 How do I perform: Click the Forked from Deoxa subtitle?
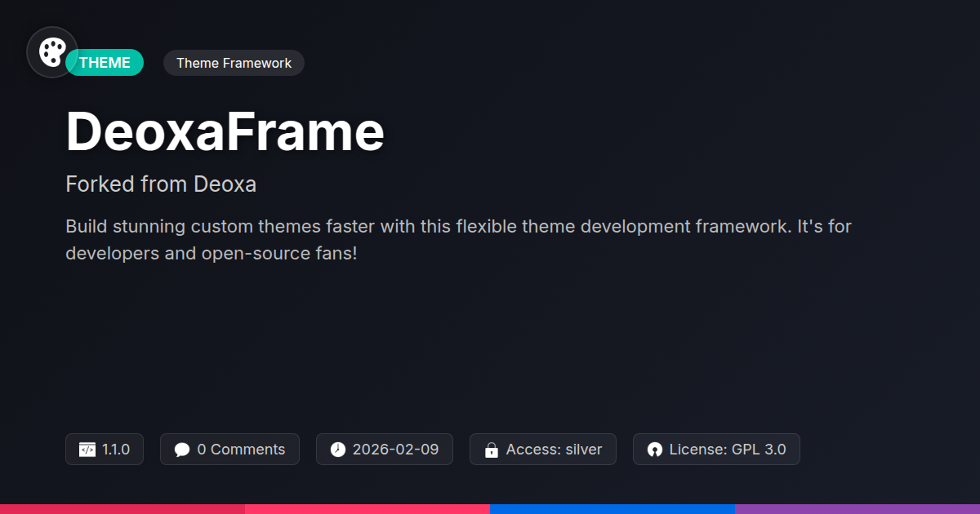coord(161,184)
